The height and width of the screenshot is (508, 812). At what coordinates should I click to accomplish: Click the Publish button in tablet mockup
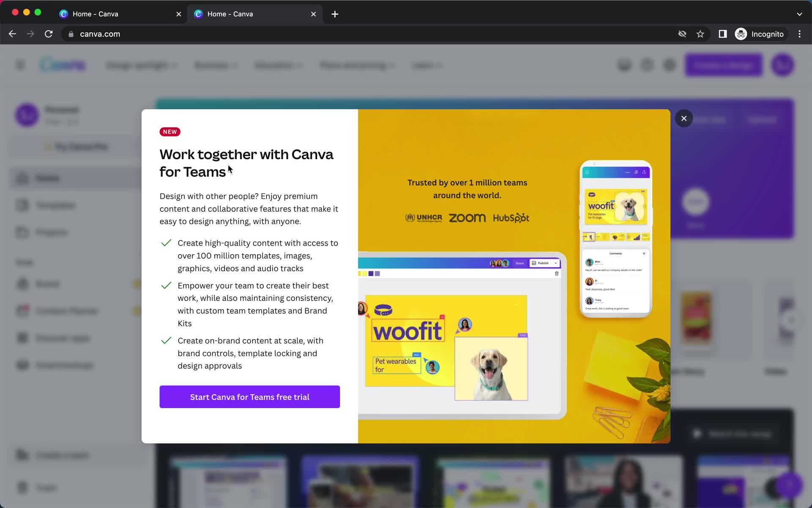coord(545,263)
